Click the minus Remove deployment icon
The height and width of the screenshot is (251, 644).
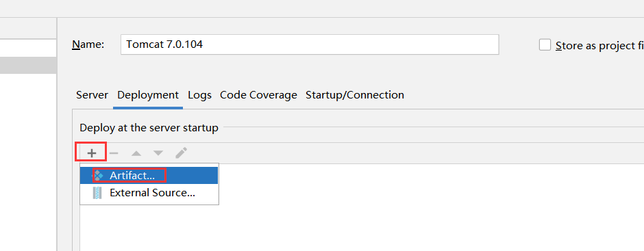114,153
